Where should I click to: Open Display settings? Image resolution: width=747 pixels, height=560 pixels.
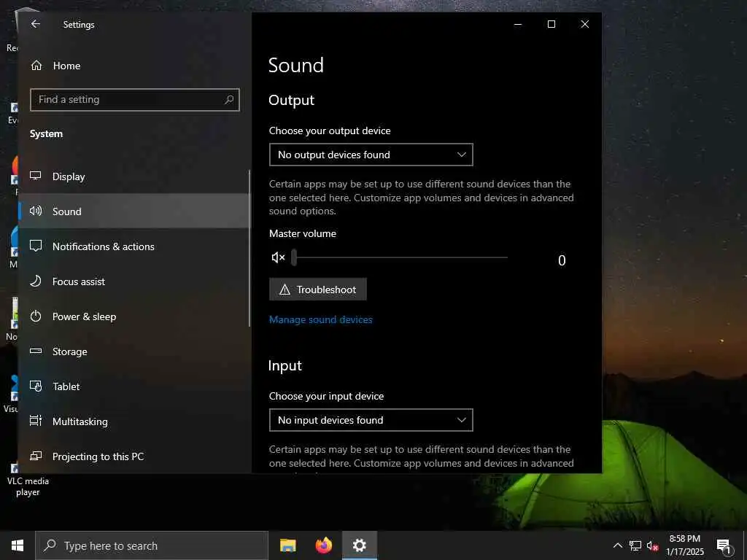coord(134,176)
